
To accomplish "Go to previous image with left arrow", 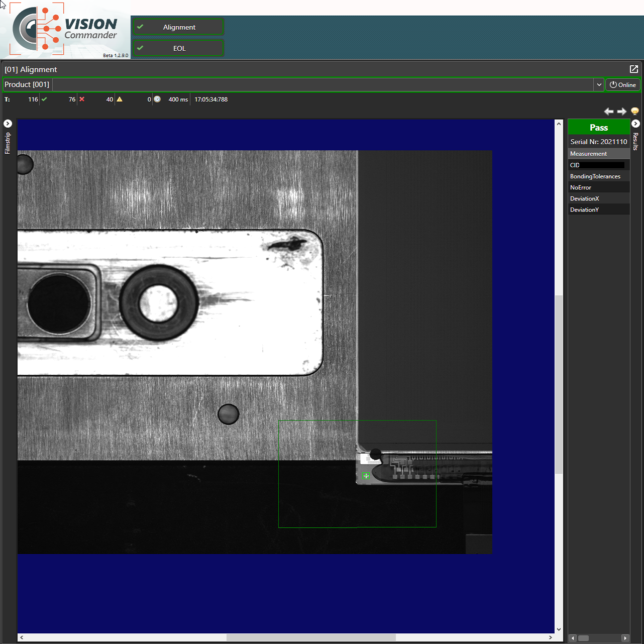I will pyautogui.click(x=609, y=112).
